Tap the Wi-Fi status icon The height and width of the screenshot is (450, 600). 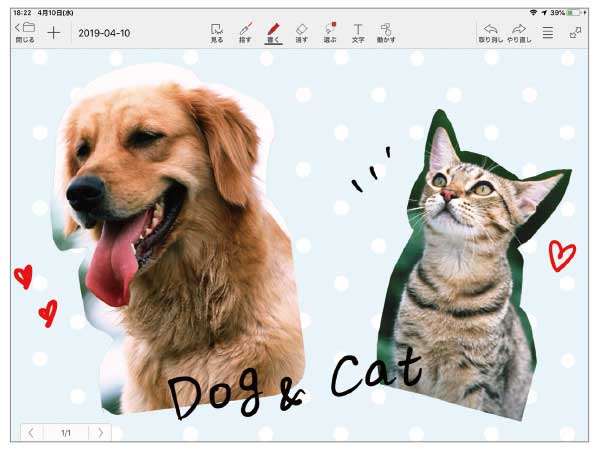[533, 13]
